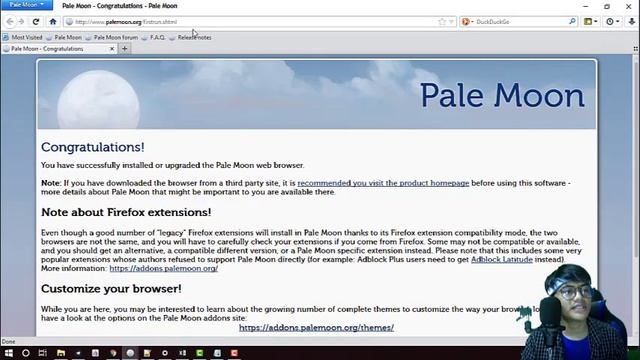Go to the Home page icon
The image size is (640, 360).
click(x=53, y=22)
